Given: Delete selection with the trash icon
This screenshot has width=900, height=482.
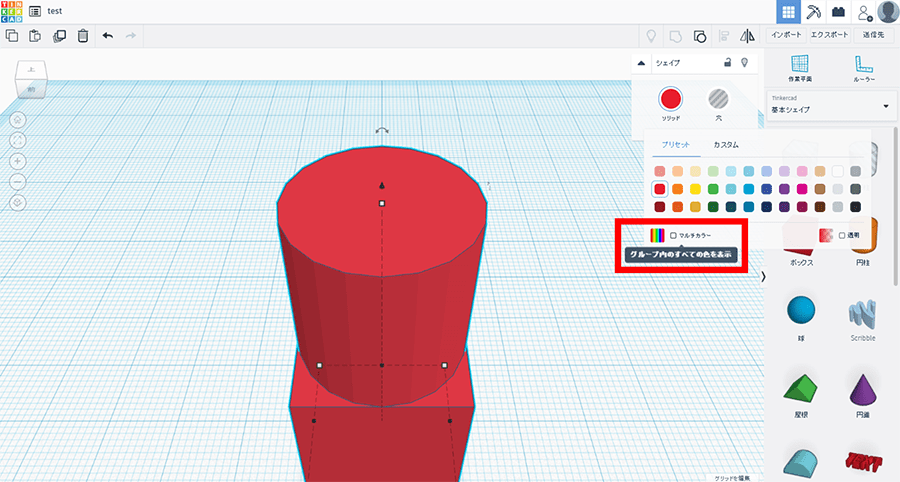Looking at the screenshot, I should click(82, 36).
